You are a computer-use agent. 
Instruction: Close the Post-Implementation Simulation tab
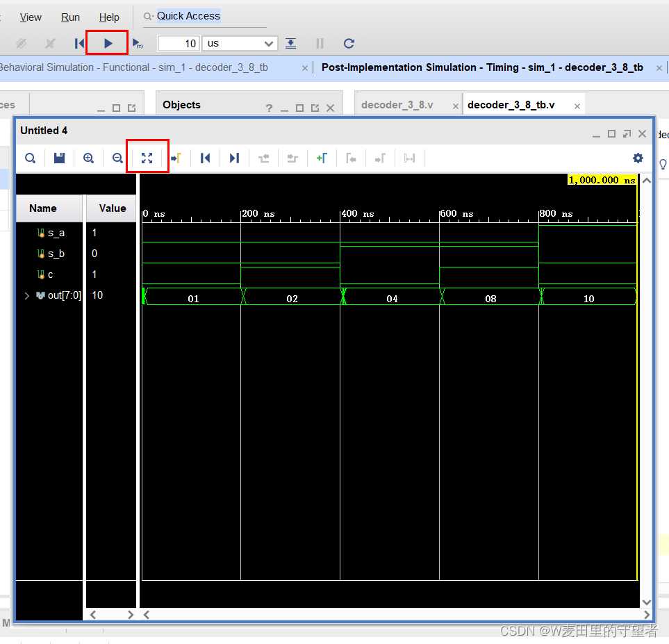click(659, 68)
